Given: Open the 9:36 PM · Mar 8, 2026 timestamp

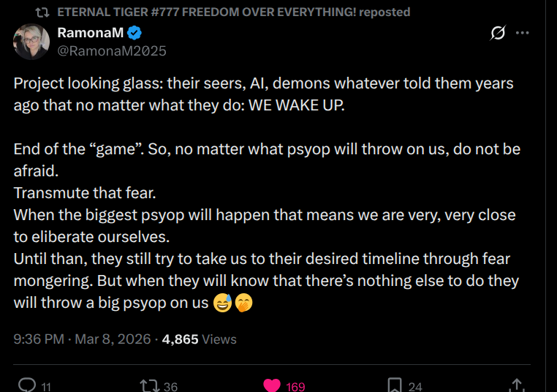Looking at the screenshot, I should pyautogui.click(x=82, y=339).
